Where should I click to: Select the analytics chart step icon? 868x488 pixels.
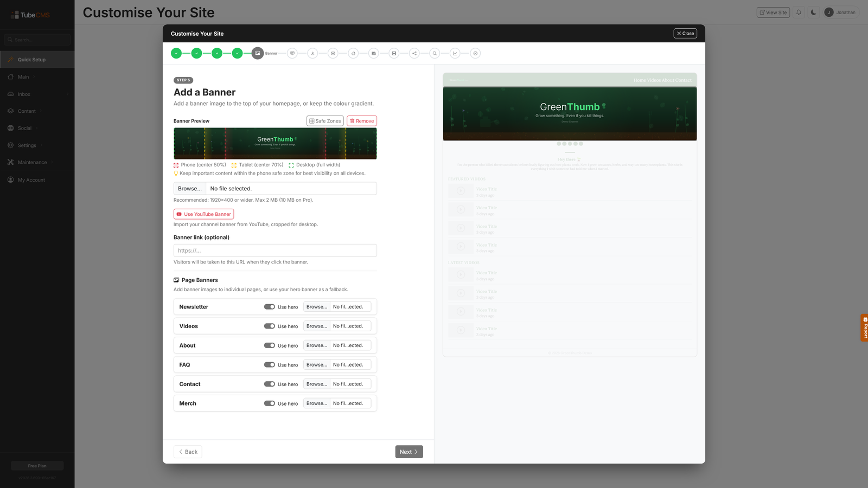[x=455, y=53]
